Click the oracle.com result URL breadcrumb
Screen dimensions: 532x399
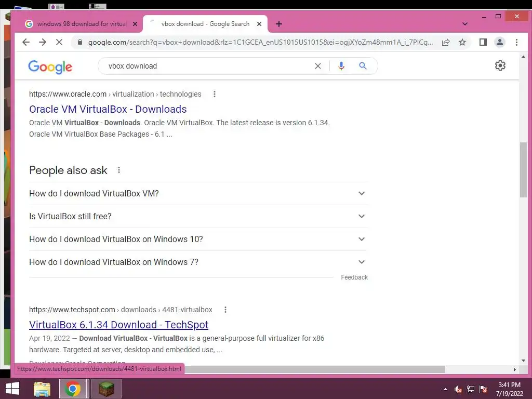click(115, 94)
